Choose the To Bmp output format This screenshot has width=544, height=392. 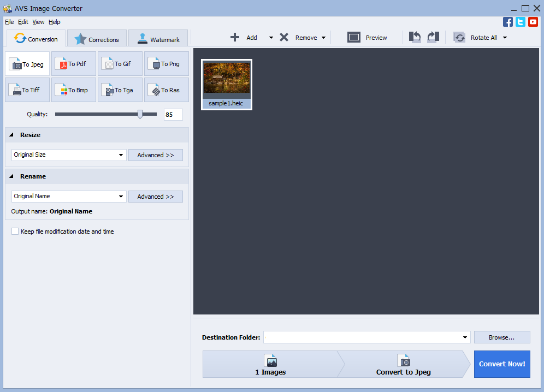(x=74, y=90)
